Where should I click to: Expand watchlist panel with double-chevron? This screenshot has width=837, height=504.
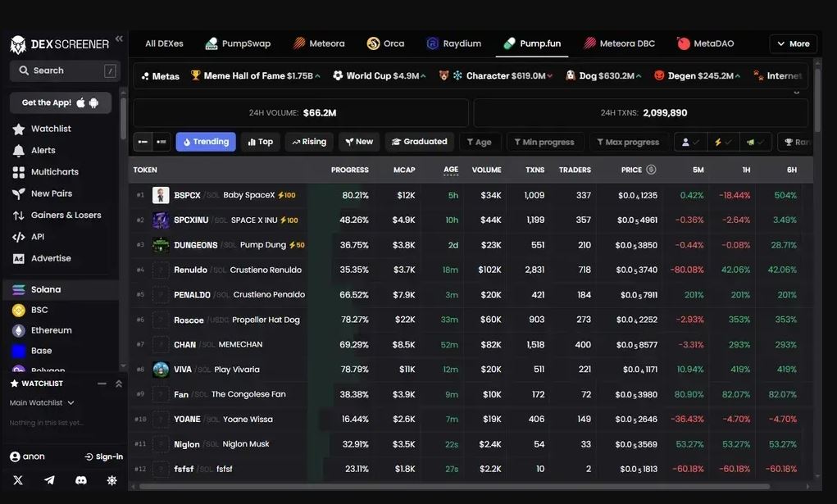(x=119, y=384)
